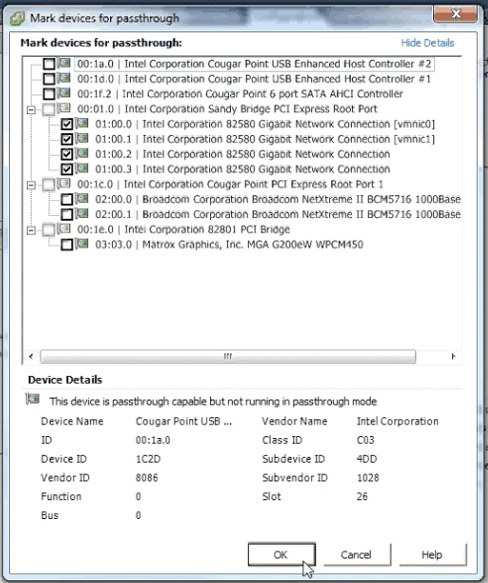
Task: Select the 01:00.2 Gigabit Network Connection row
Action: (243, 154)
